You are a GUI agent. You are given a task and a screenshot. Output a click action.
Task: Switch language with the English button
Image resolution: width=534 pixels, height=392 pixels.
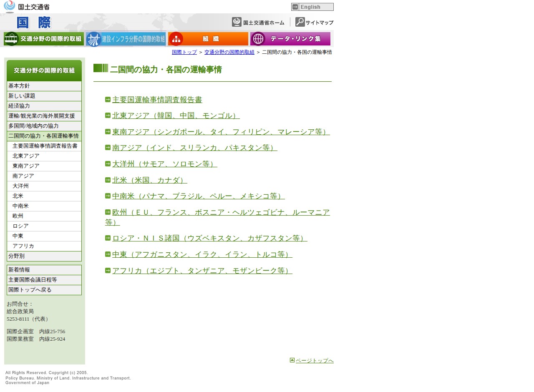(x=312, y=7)
